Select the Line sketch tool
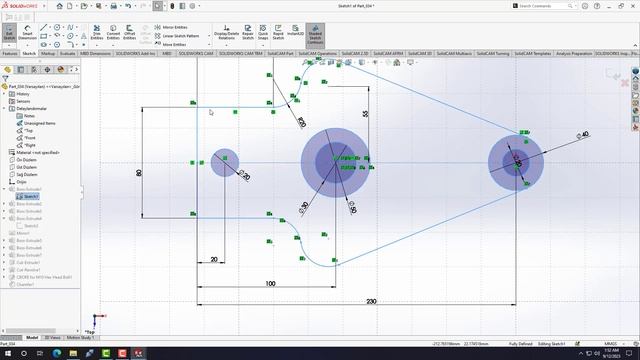640x360 pixels. point(44,27)
